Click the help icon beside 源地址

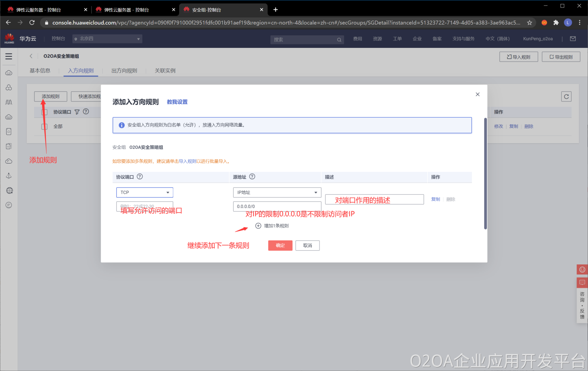tap(252, 176)
